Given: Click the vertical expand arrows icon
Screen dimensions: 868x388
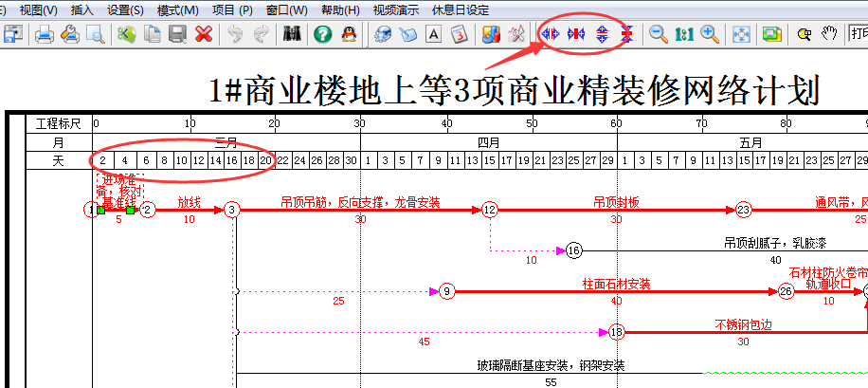Looking at the screenshot, I should click(602, 35).
